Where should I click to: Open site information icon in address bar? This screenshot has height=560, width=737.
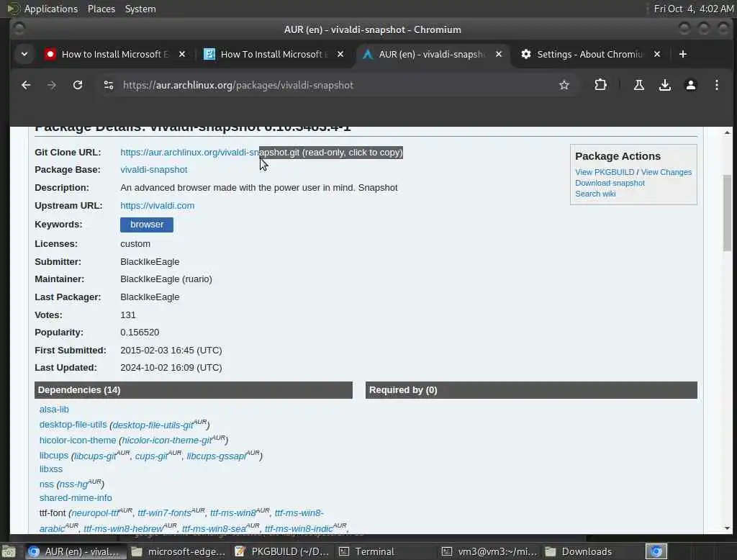tap(109, 85)
